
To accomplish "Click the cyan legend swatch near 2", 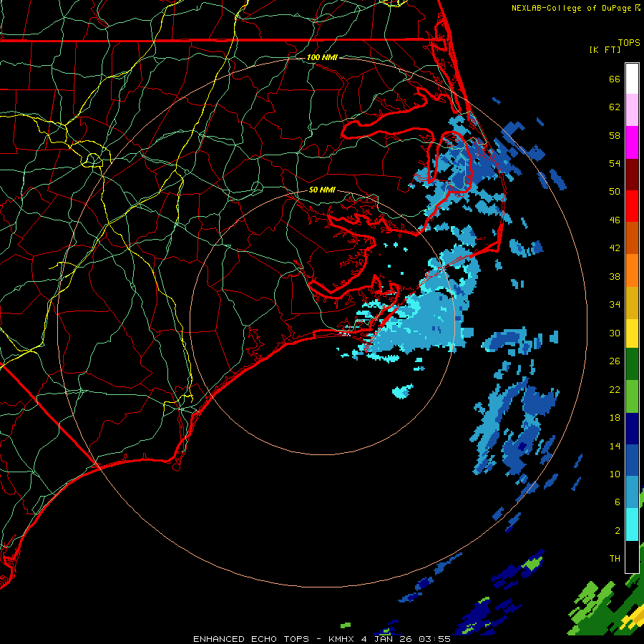I will tap(632, 525).
